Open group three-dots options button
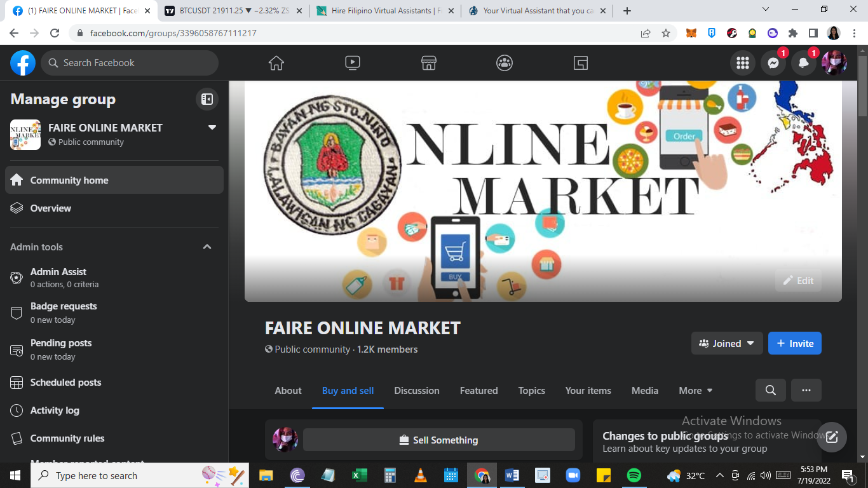The width and height of the screenshot is (868, 488). (x=806, y=390)
